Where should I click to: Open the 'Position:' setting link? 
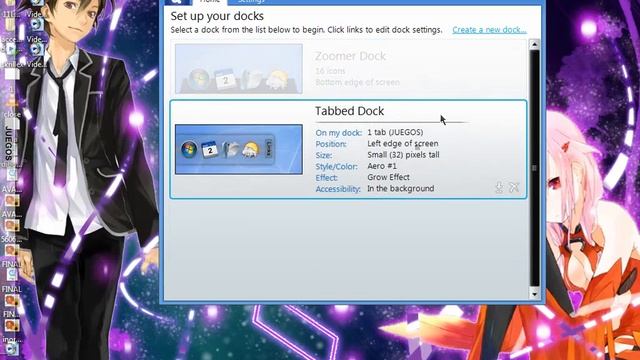click(331, 144)
